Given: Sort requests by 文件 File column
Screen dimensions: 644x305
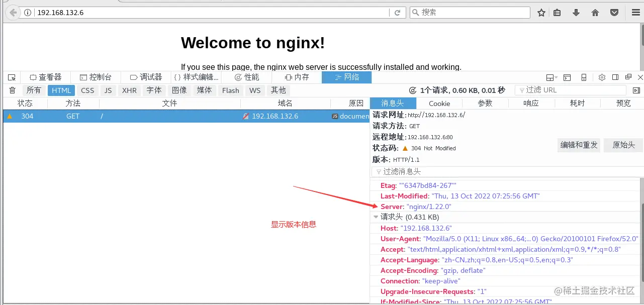Looking at the screenshot, I should click(x=170, y=103).
